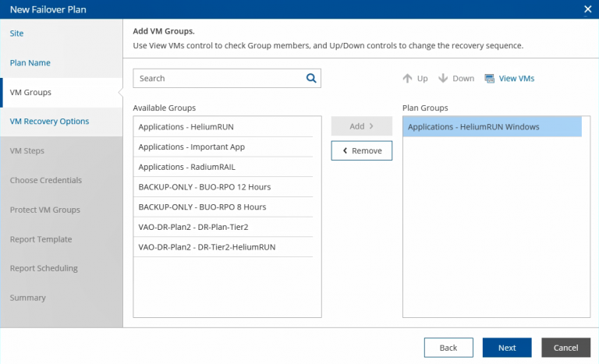This screenshot has height=364, width=599.
Task: Select Report Scheduling step
Action: pyautogui.click(x=61, y=268)
